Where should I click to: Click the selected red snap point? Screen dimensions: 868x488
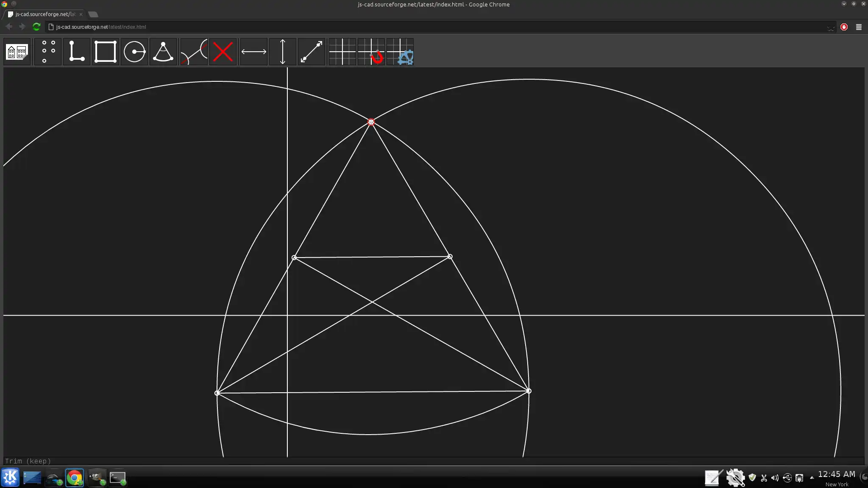(371, 122)
